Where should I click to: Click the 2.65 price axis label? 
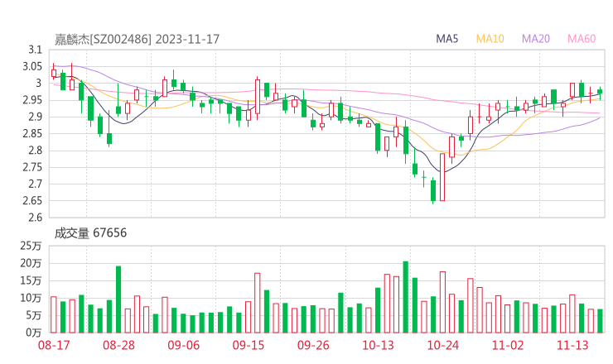[x=32, y=201]
